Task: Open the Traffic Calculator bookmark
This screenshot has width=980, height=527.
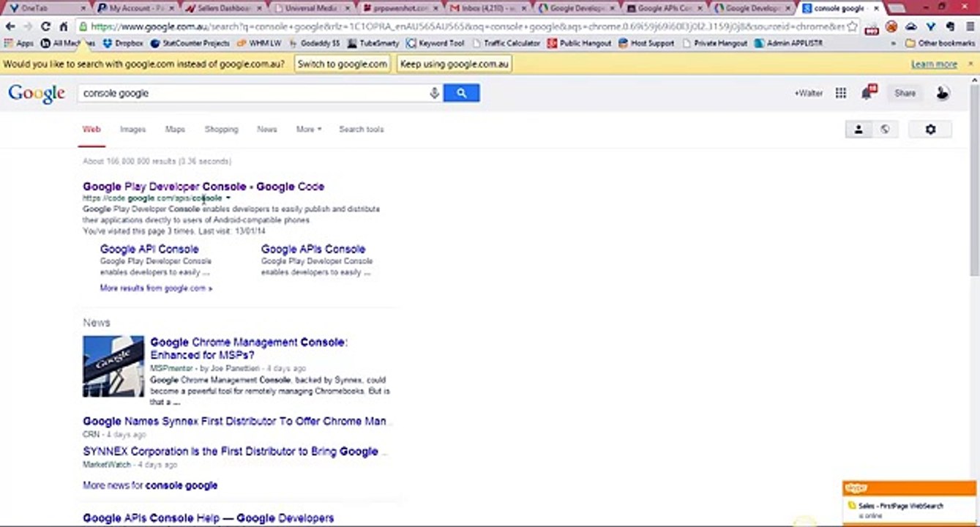Action: pyautogui.click(x=506, y=43)
